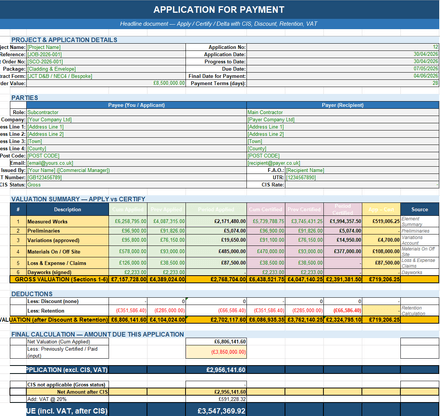Click the [Project Name] placeholder cell

[106, 47]
